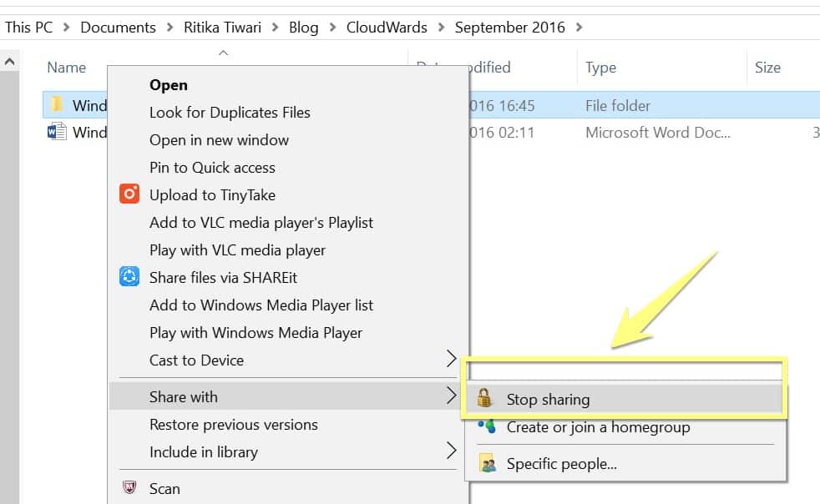
Task: Sort files by the Size column header
Action: [x=767, y=68]
